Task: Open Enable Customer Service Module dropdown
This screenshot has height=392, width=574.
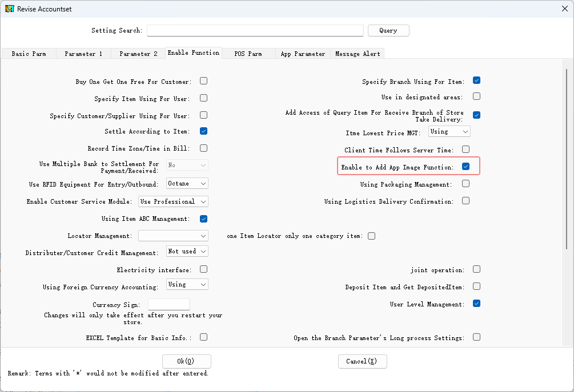Action: pyautogui.click(x=173, y=201)
